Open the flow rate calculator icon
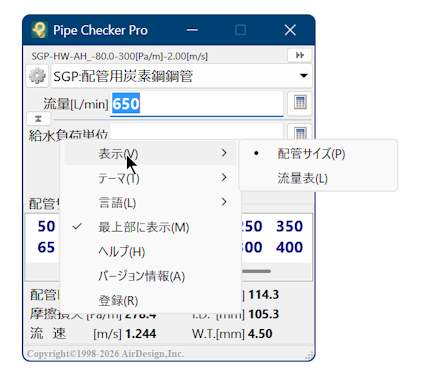This screenshot has height=376, width=423. [300, 103]
